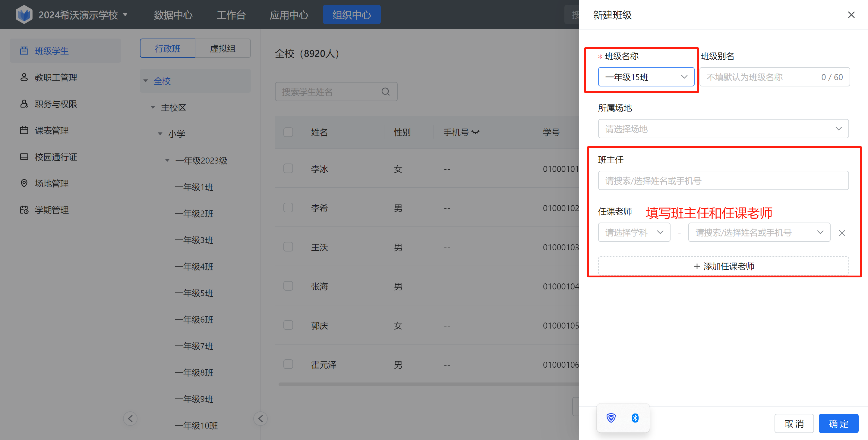Click the search magnifier icon in student search
The height and width of the screenshot is (440, 868).
pos(386,92)
